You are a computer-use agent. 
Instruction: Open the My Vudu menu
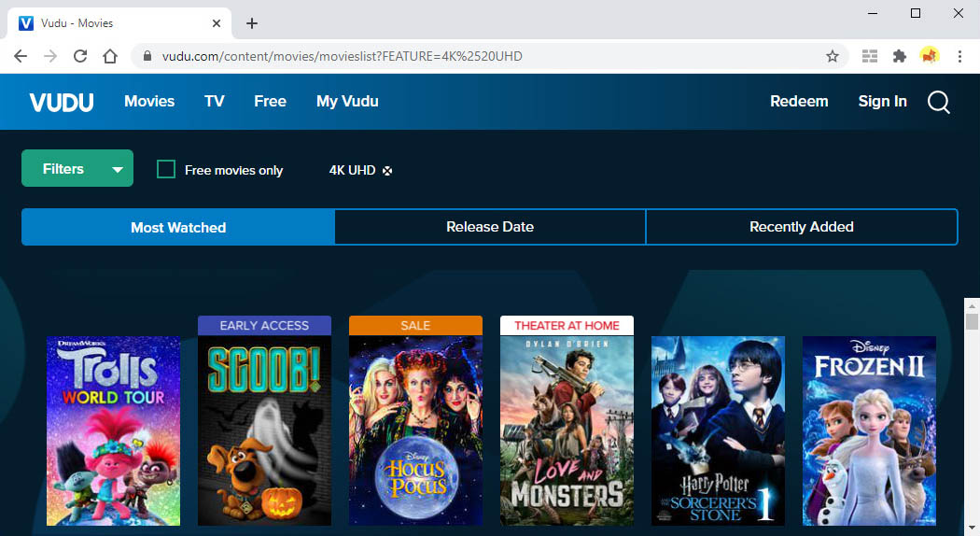coord(347,102)
